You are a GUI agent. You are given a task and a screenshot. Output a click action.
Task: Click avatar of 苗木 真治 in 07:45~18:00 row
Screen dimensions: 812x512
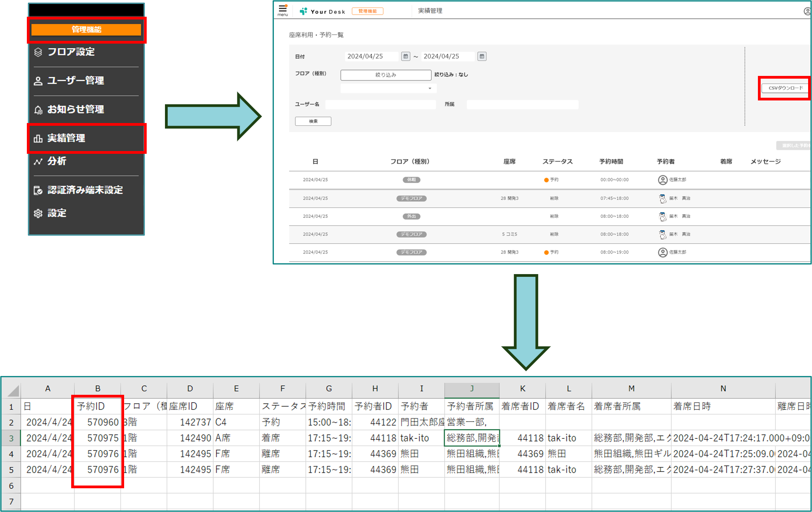[663, 199]
